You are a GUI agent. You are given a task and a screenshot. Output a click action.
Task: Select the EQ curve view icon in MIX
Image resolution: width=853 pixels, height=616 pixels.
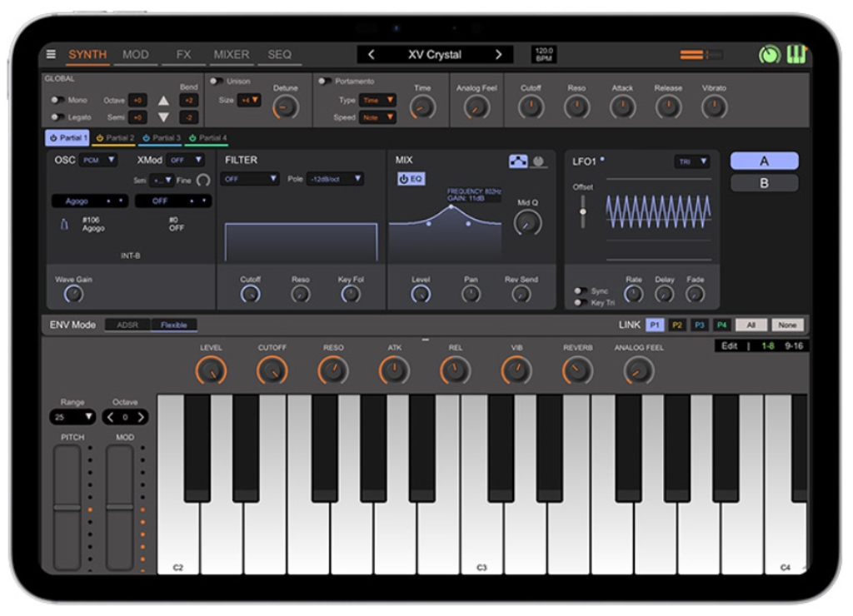[x=518, y=161]
